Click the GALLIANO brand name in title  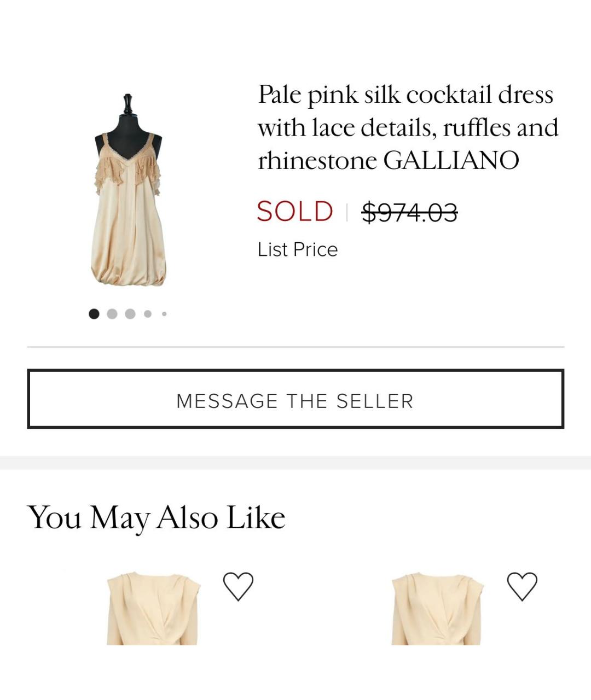click(x=451, y=161)
